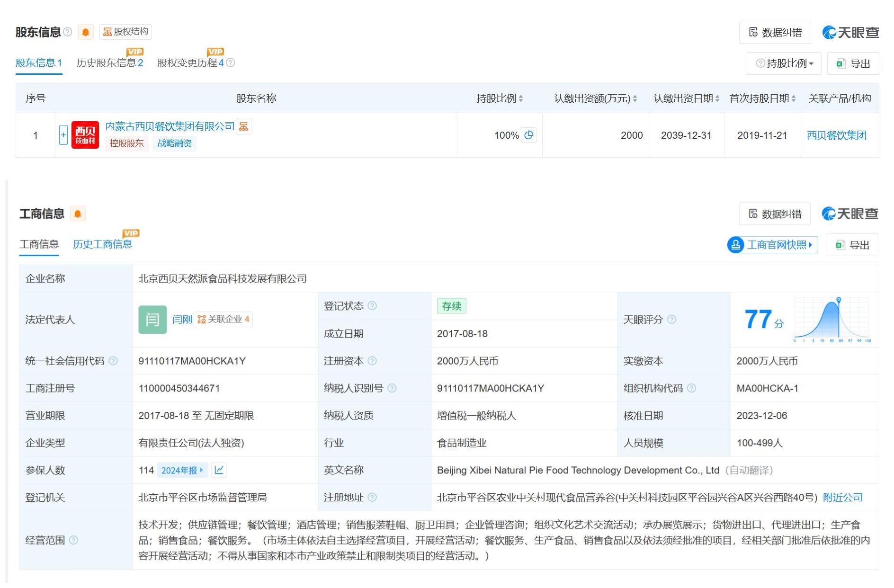Click the bell icon beside 工商信息 heading
Viewport: 894px width, 588px height.
78,214
